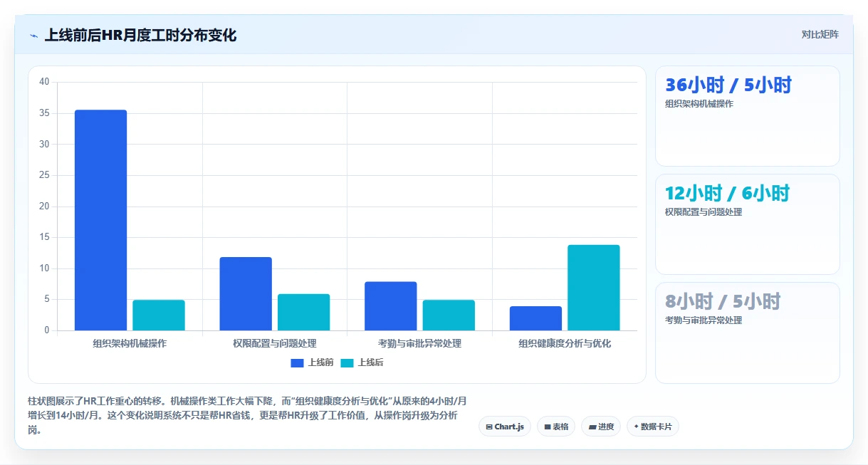
Task: Click the 上线后 bar for 组织健康度分析与优化
Action: 594,288
